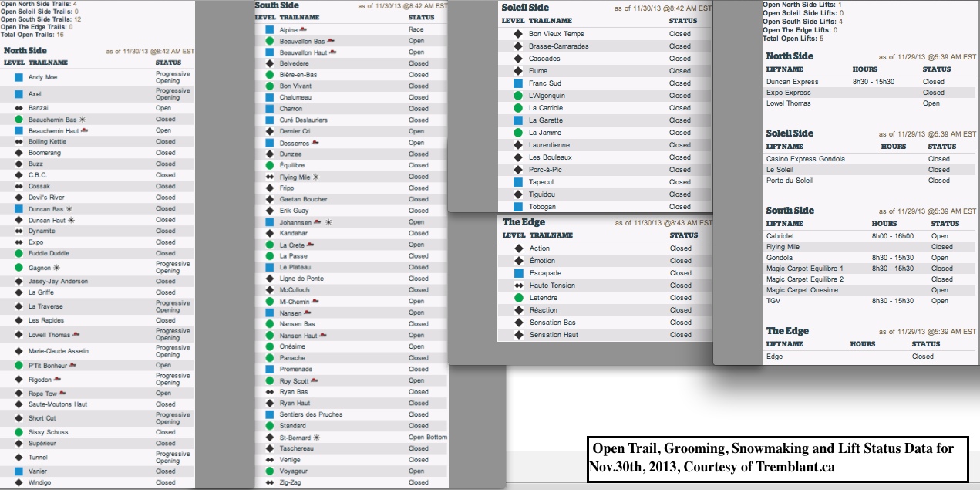Click the 'Total Open Trails: 16' line
The width and height of the screenshot is (980, 490).
(32, 35)
